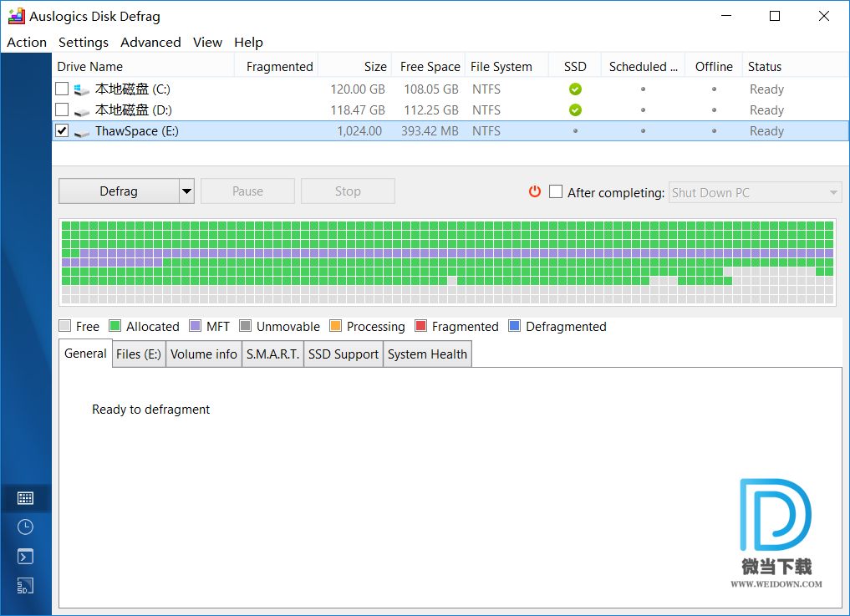Switch to the S.M.A.R.T. tab
The image size is (850, 616).
(272, 354)
